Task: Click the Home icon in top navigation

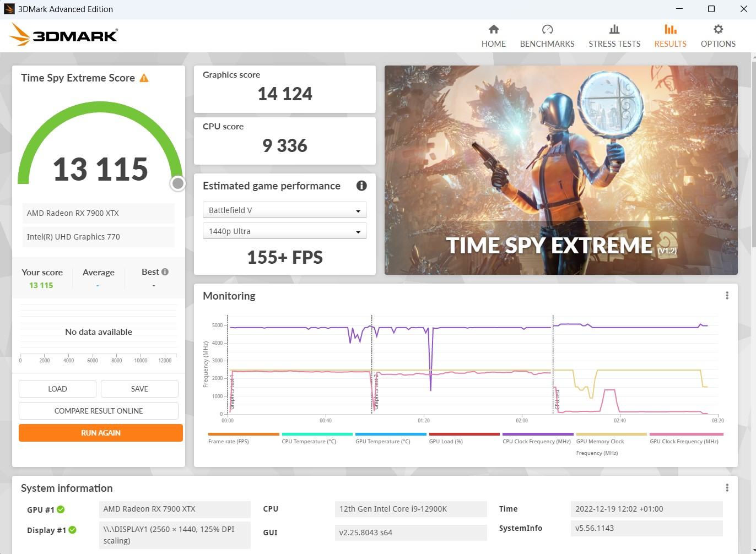Action: (x=493, y=29)
